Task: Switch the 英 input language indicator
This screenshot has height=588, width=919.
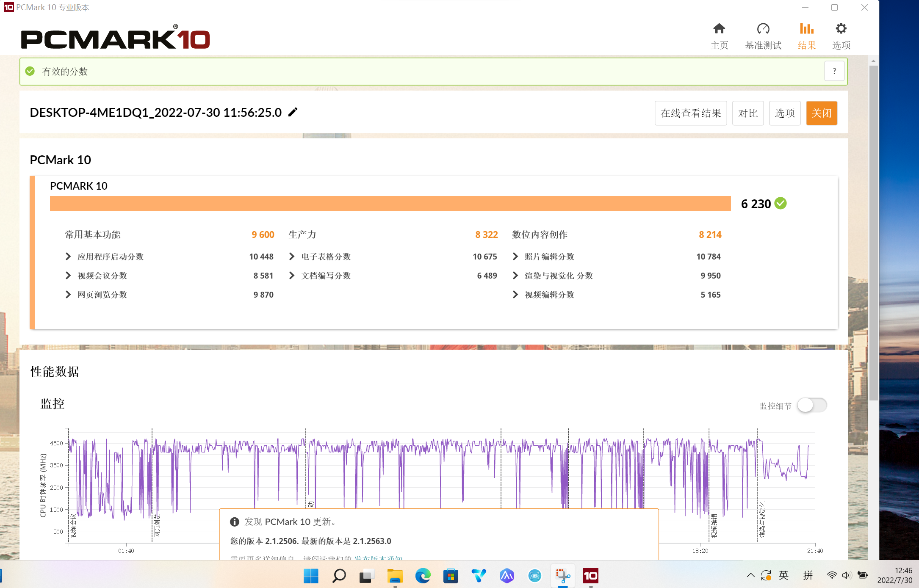Action: click(783, 575)
